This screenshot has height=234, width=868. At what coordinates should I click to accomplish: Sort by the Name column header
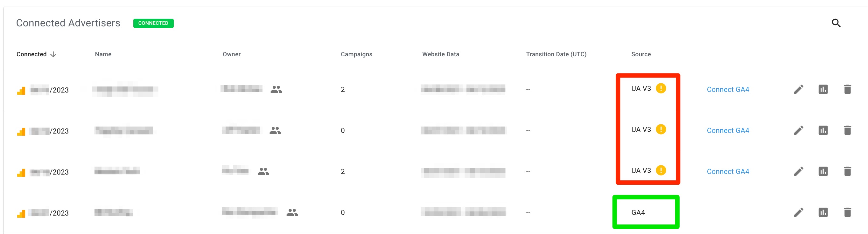pyautogui.click(x=103, y=54)
